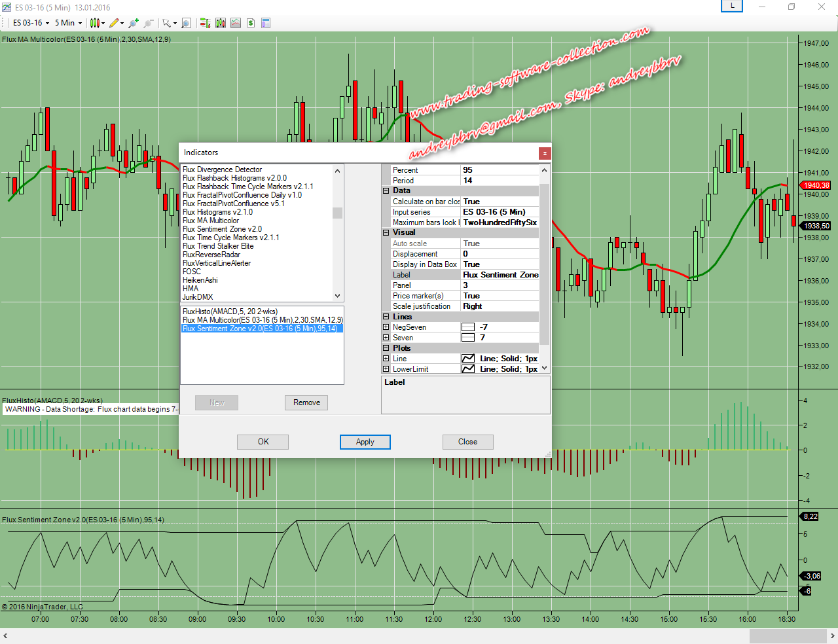Image resolution: width=838 pixels, height=644 pixels.
Task: Select the pencil drawing tools icon
Action: pyautogui.click(x=115, y=23)
